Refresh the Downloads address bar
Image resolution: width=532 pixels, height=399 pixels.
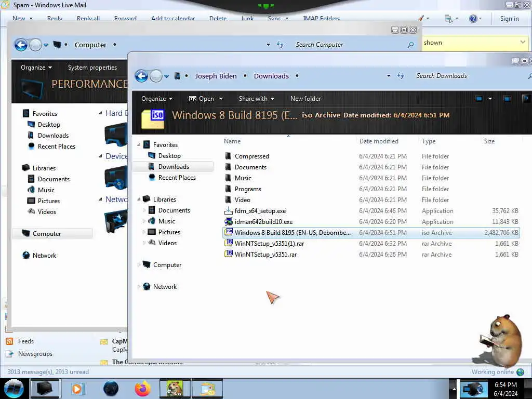click(x=401, y=76)
